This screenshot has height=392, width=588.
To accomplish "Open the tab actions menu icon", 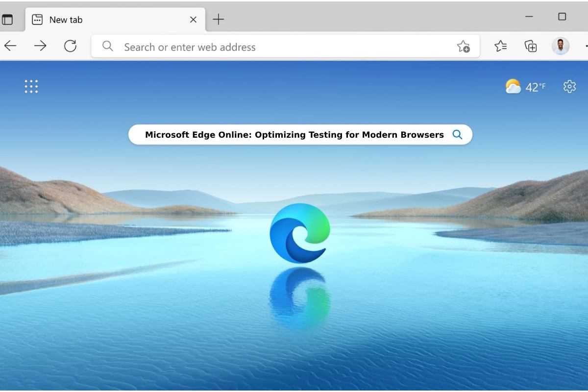I will pos(7,20).
